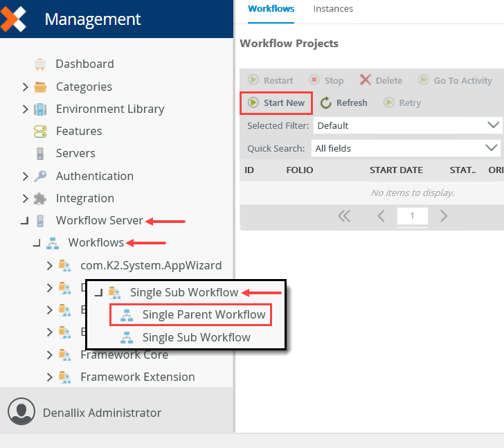Select Single Sub Workflow child item
Screen dimensions: 504x448
[x=196, y=337]
